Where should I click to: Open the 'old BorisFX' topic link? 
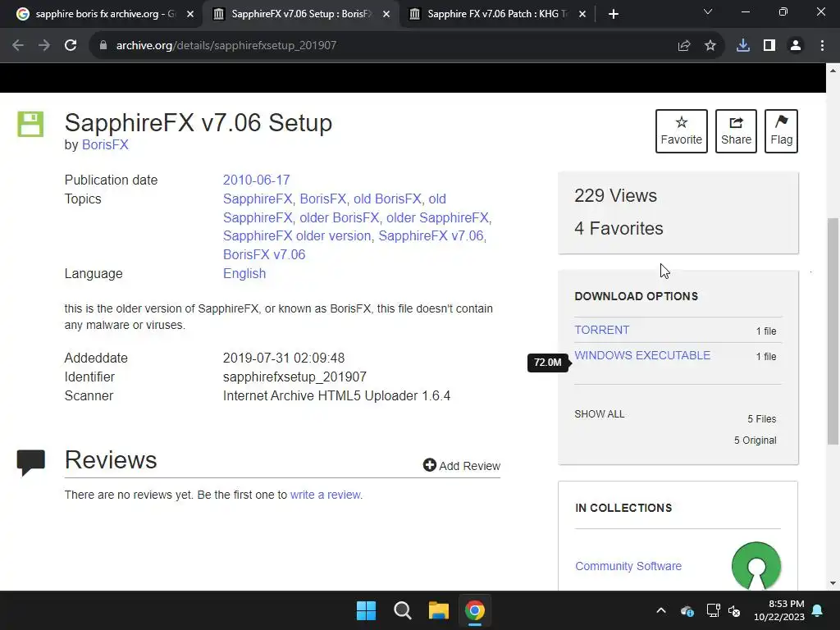(387, 199)
